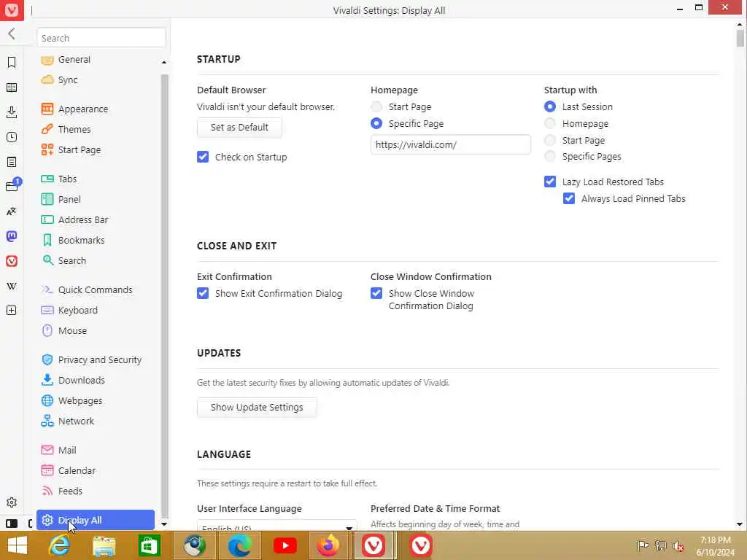Click the Vivaldi menu logo button
Viewport: 747px width, 560px height.
12,10
